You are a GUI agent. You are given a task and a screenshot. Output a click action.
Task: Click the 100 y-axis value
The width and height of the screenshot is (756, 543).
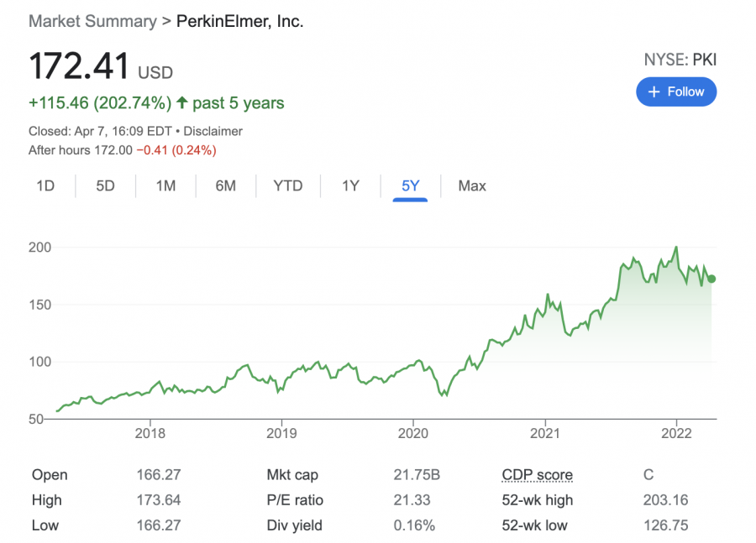(39, 362)
